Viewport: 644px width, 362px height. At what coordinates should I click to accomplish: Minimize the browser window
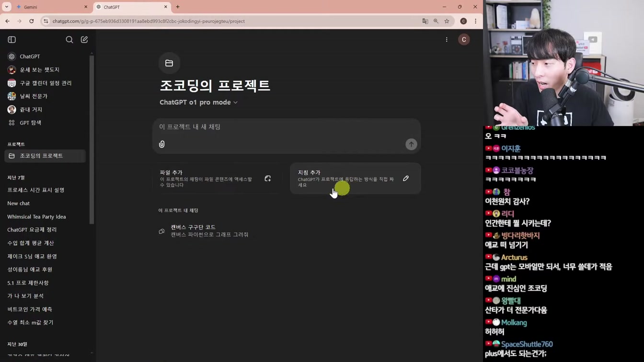tap(444, 7)
